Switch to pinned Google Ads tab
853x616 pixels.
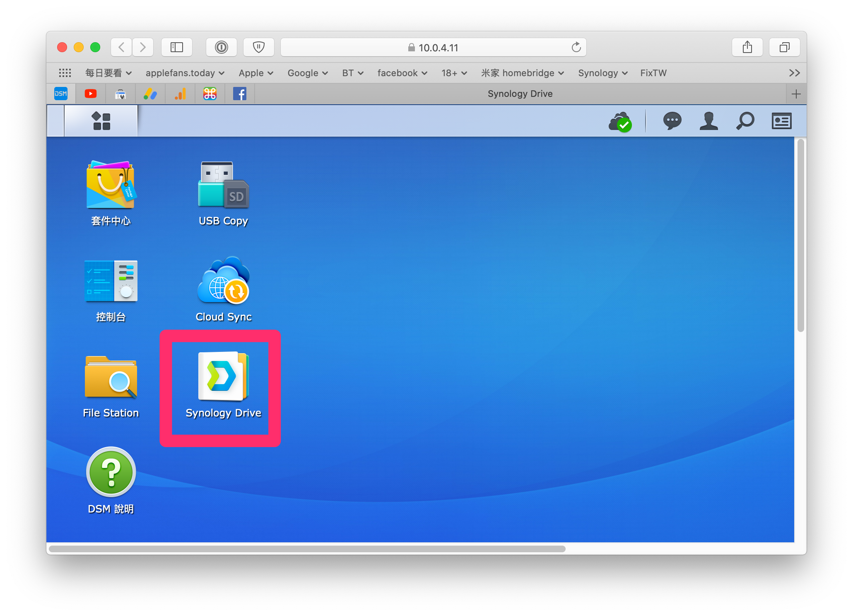pos(150,94)
